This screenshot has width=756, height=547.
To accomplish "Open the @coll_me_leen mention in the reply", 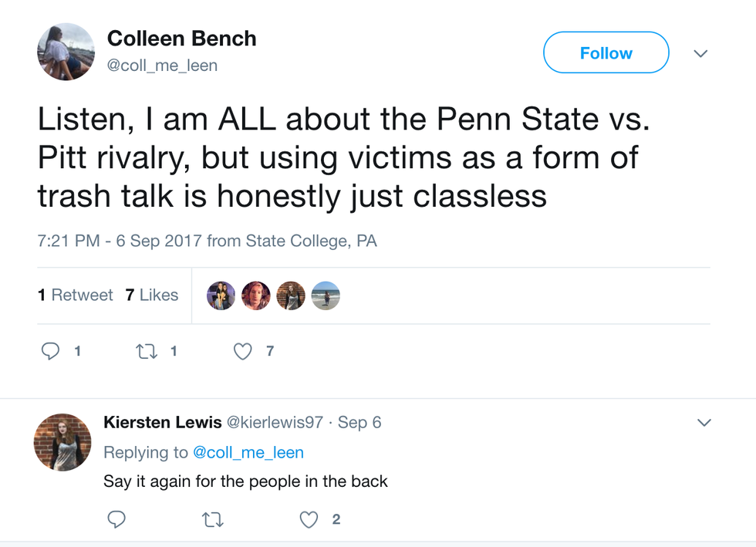I will pyautogui.click(x=248, y=452).
